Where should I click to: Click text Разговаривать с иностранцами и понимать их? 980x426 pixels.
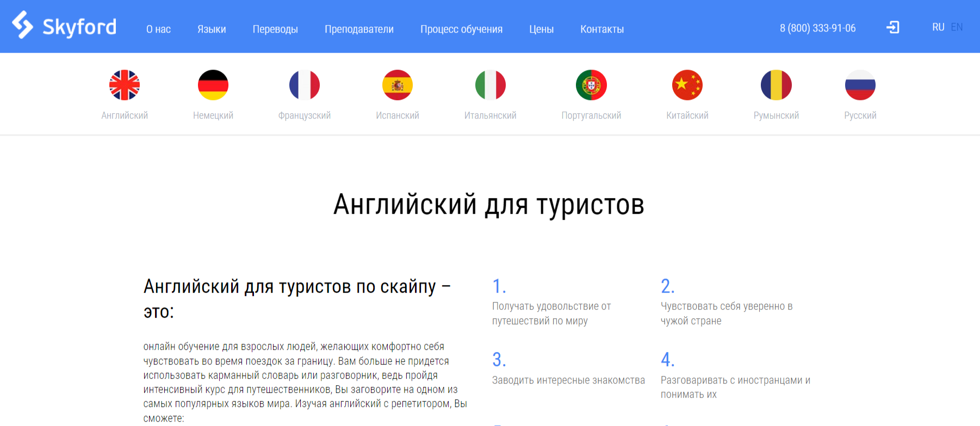point(735,387)
